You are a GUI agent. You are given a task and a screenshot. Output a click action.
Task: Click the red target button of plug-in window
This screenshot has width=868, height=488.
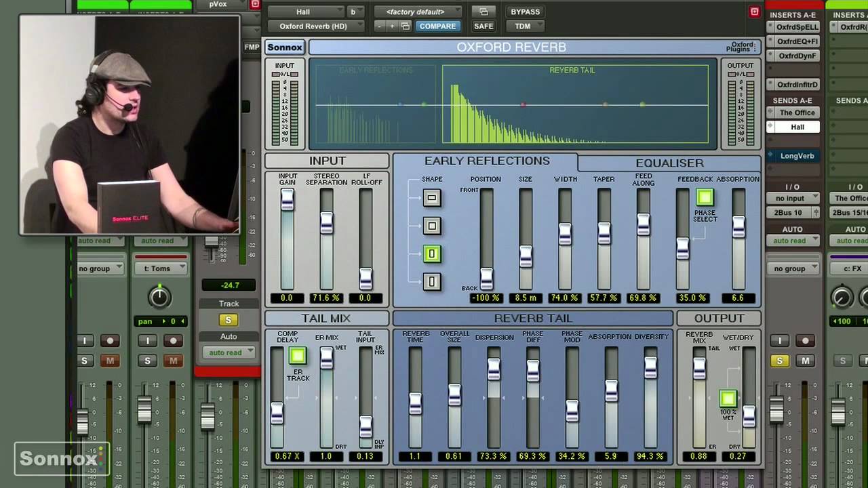(754, 12)
